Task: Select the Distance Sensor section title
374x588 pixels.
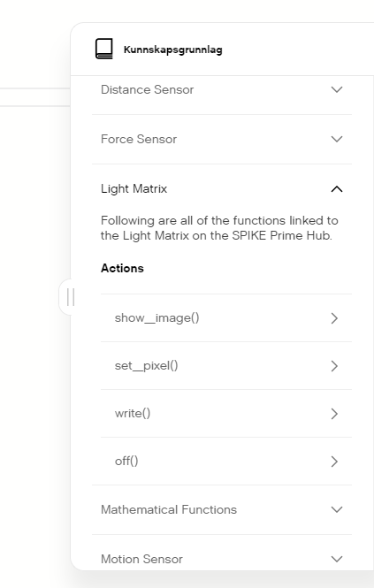Action: click(147, 89)
